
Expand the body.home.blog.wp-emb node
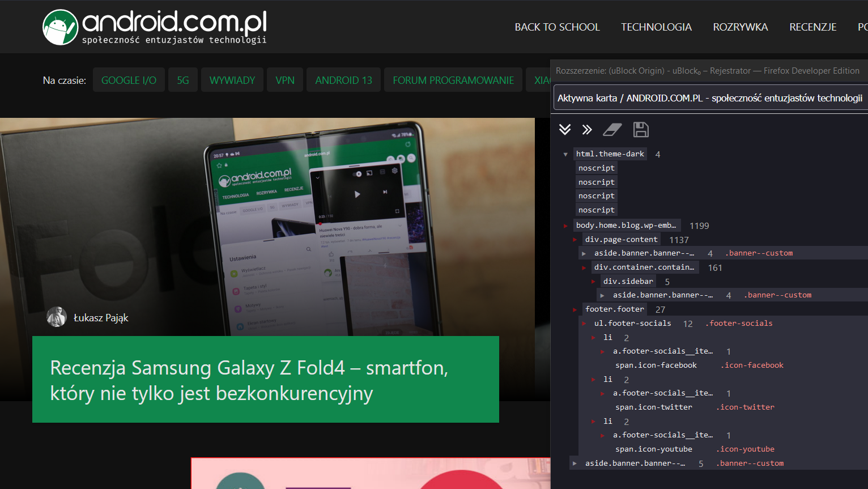565,225
